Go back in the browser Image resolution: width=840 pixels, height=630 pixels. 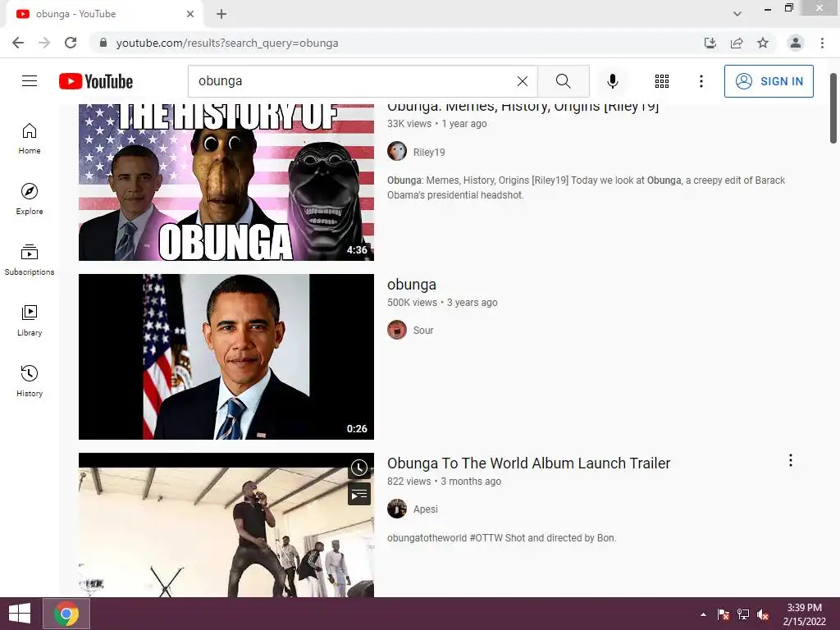pyautogui.click(x=18, y=43)
